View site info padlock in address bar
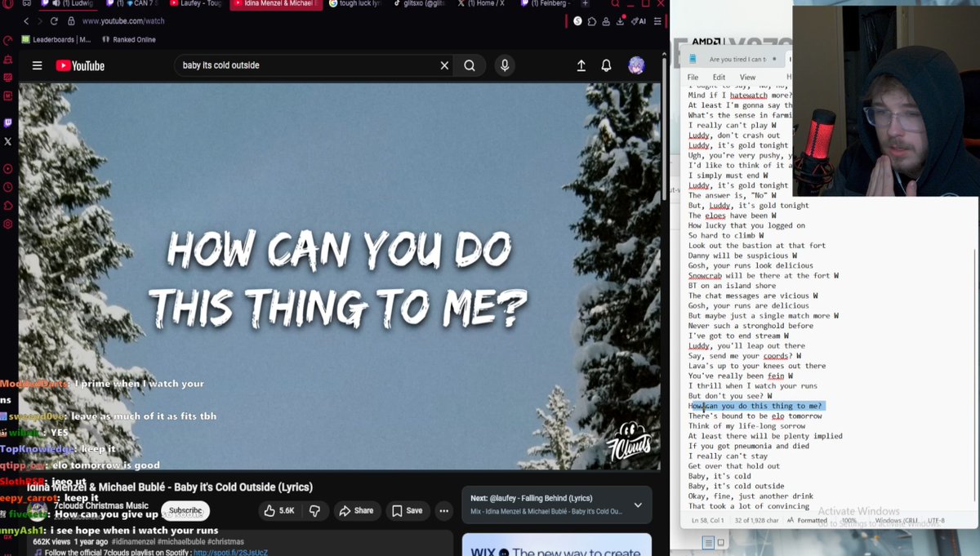Screen dimensions: 980x556 [73, 21]
